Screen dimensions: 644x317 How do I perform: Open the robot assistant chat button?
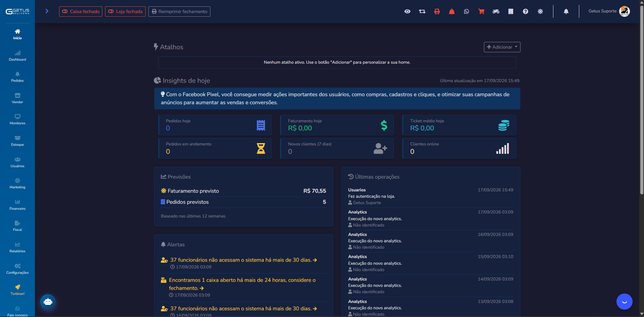point(48,302)
